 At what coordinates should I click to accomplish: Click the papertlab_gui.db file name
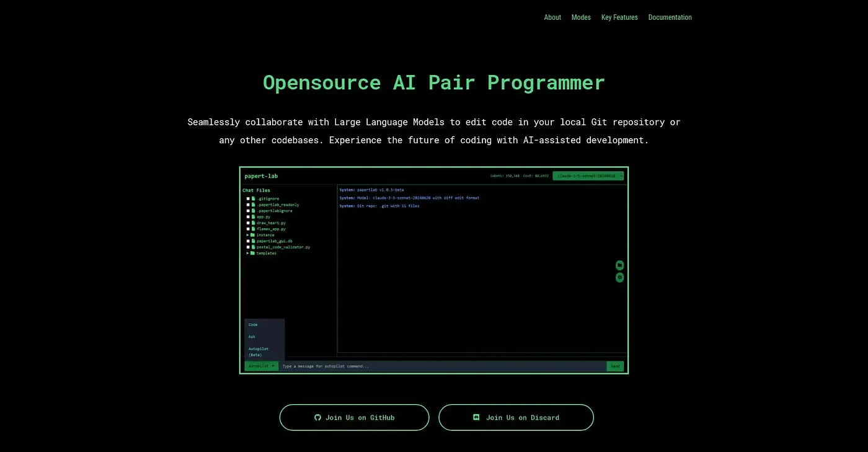click(275, 241)
